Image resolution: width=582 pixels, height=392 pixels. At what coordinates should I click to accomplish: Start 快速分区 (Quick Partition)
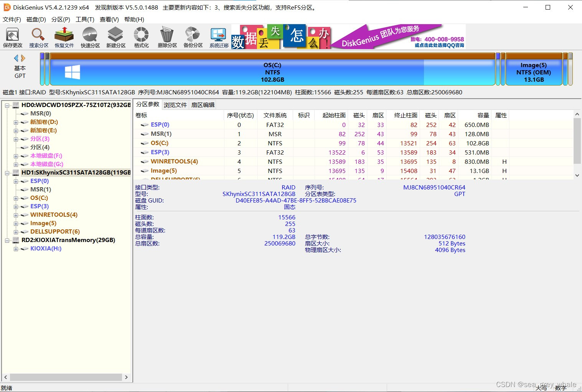click(90, 38)
